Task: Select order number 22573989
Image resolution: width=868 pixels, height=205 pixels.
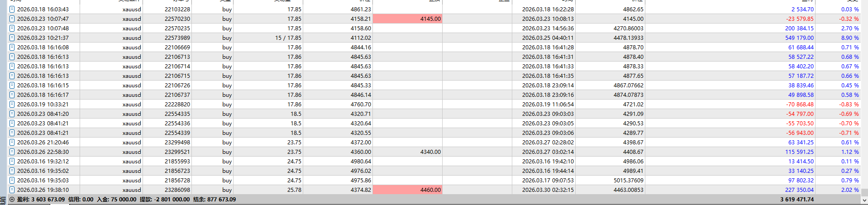Action: [x=177, y=38]
